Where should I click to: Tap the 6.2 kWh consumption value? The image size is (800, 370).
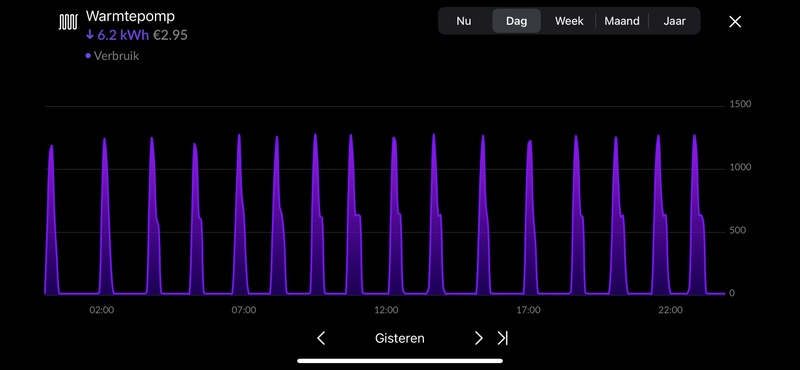(117, 35)
